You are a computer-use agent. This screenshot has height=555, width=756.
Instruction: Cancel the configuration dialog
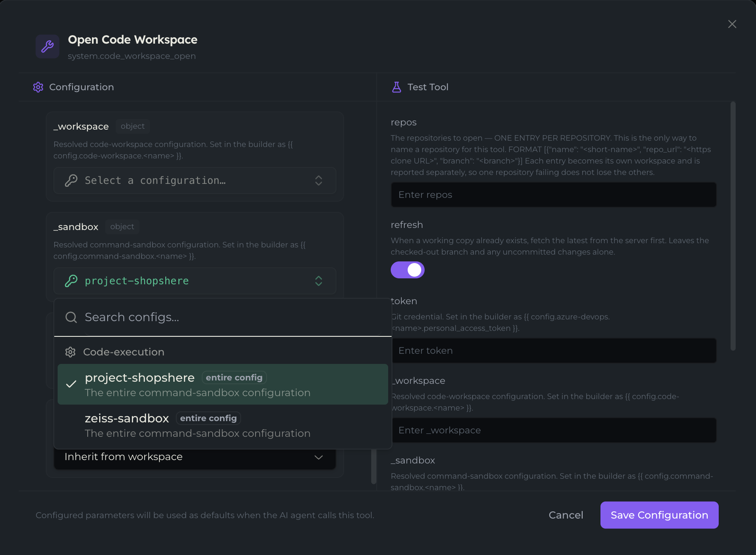(566, 515)
